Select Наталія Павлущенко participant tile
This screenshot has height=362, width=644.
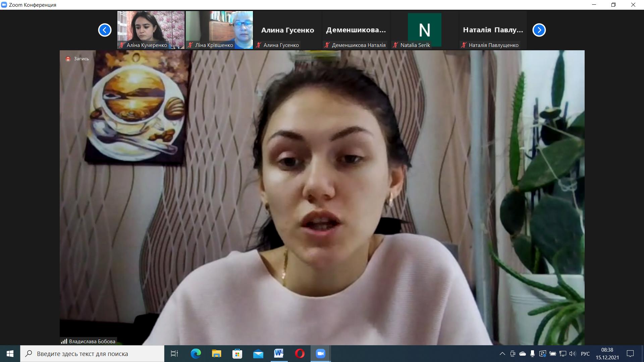pos(493,30)
